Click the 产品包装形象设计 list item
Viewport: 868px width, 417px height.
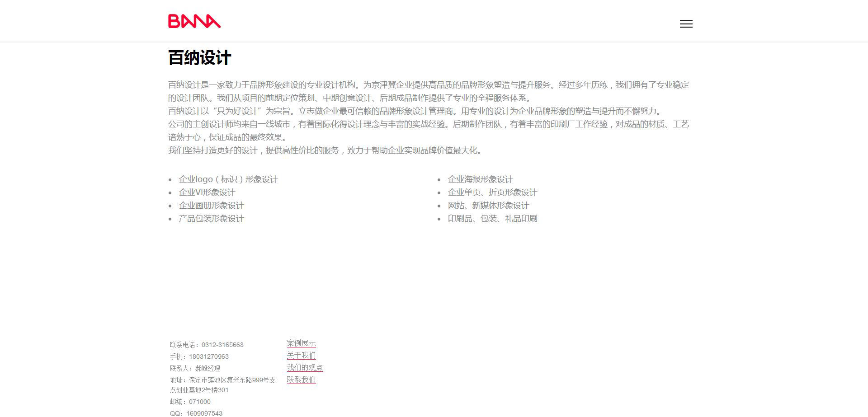[x=211, y=219]
